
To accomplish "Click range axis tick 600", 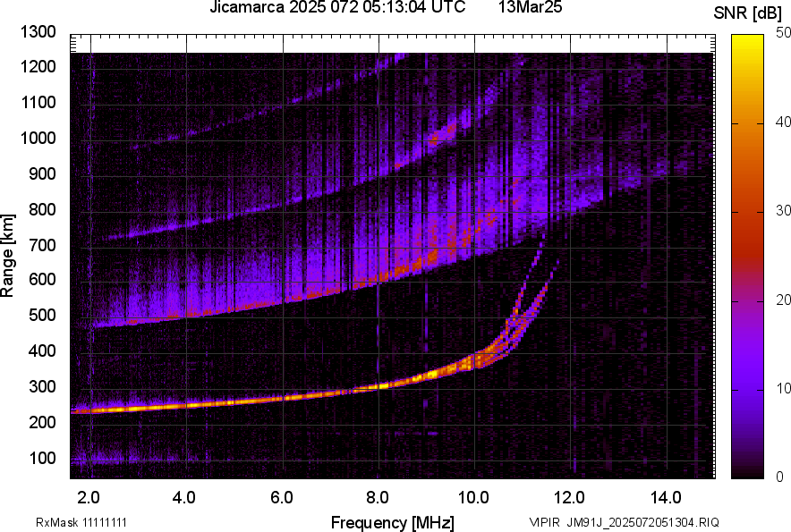I will 42,279.
